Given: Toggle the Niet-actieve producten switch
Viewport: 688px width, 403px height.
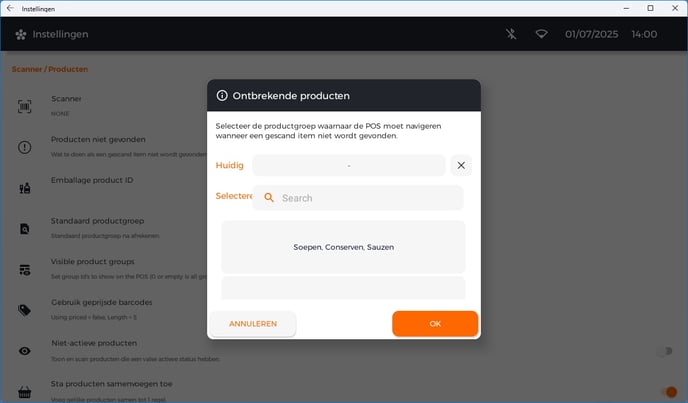Looking at the screenshot, I should (666, 351).
